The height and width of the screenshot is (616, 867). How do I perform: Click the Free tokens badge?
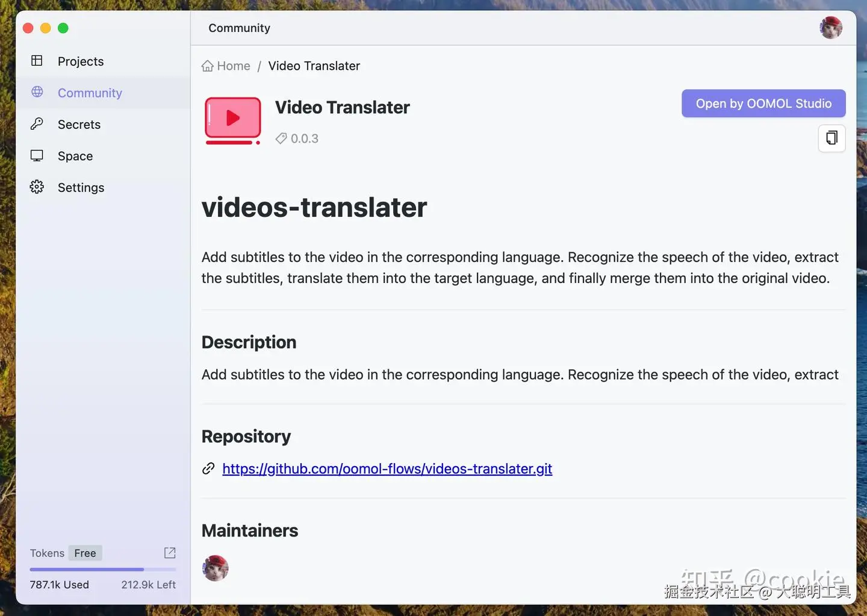pyautogui.click(x=85, y=553)
